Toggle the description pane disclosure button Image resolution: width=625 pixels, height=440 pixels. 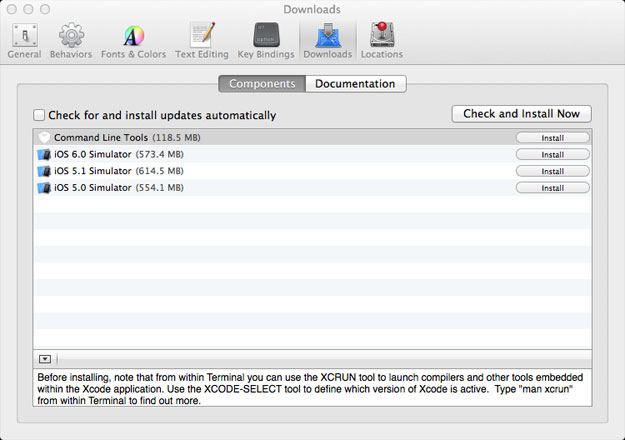pyautogui.click(x=45, y=359)
